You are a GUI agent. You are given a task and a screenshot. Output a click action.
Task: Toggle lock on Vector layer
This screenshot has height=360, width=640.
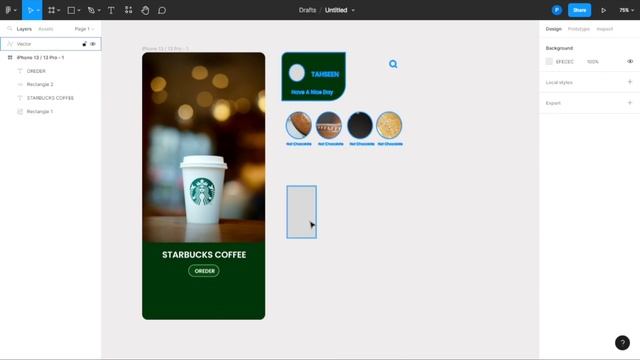pos(84,44)
